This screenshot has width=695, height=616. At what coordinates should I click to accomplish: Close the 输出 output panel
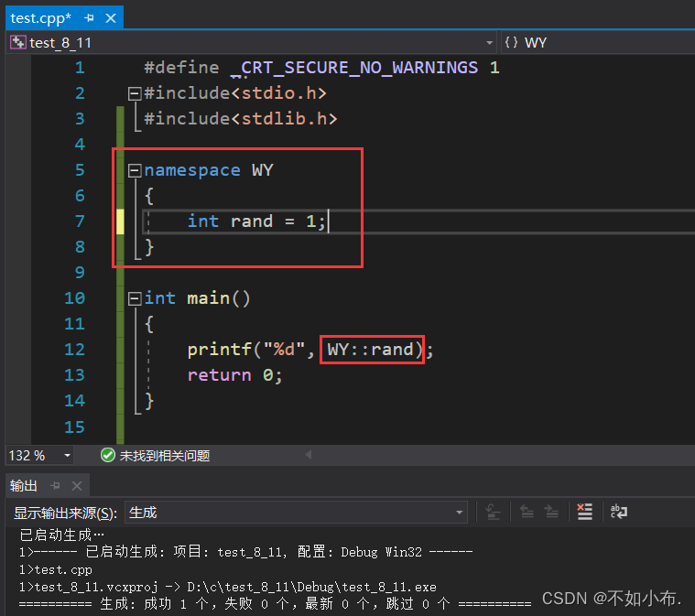76,485
